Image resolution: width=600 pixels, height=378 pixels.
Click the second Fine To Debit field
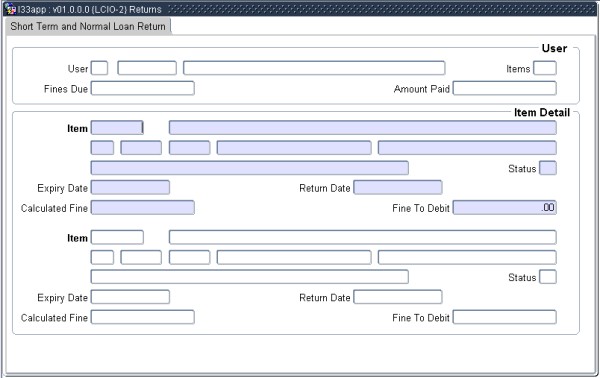(x=505, y=317)
